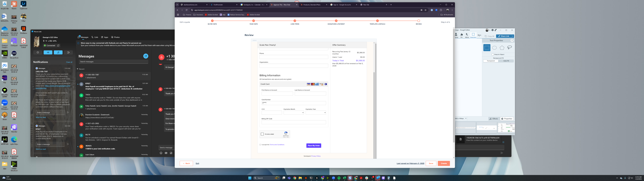Viewport: 644px width, 181px height.
Task: Click the phone screen mirror button
Action: (68, 53)
